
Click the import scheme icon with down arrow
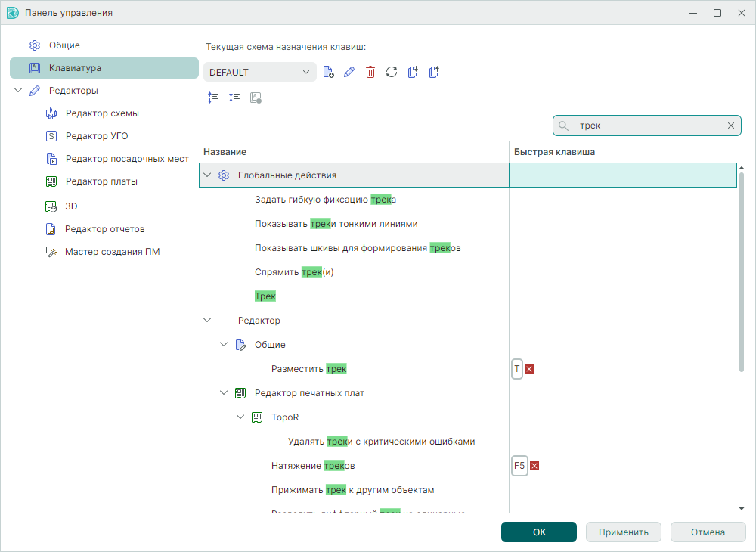(413, 73)
